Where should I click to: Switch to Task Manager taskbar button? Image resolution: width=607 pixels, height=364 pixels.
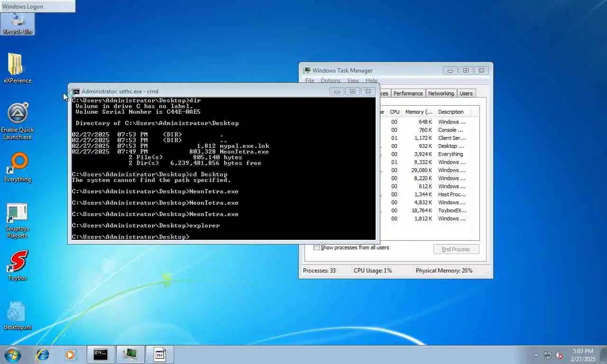tap(130, 355)
